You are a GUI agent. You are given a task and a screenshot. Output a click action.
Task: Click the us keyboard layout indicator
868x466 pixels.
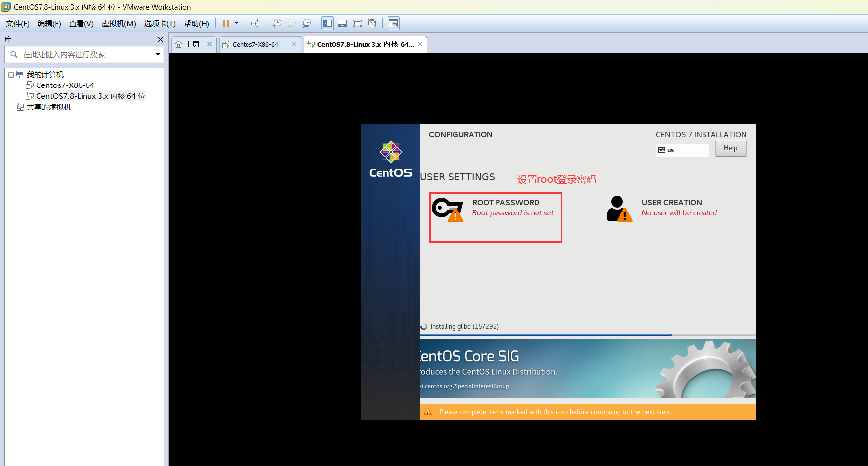(682, 150)
